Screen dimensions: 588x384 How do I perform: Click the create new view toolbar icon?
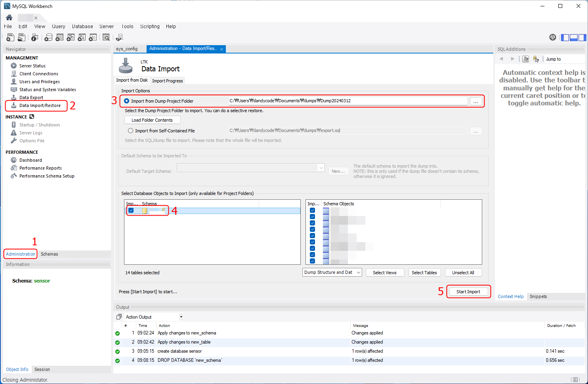[71, 37]
